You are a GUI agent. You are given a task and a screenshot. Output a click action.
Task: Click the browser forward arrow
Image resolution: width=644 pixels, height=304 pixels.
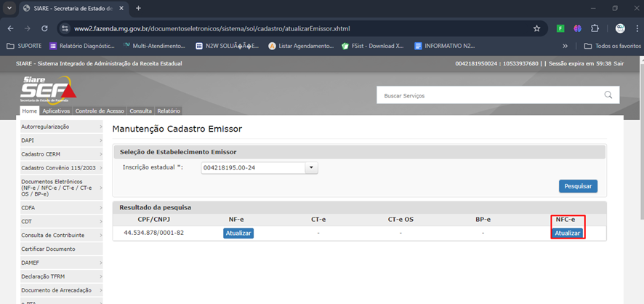click(x=28, y=29)
